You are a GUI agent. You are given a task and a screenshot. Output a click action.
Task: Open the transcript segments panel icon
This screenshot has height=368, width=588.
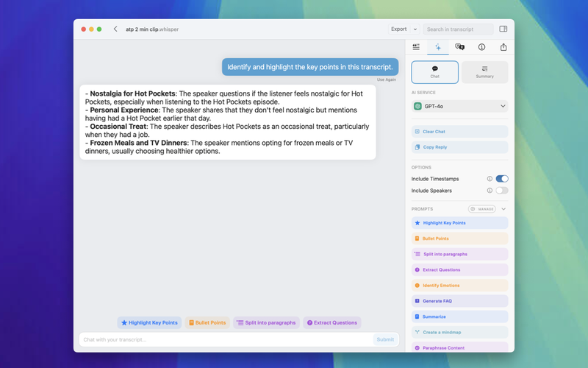(x=416, y=47)
